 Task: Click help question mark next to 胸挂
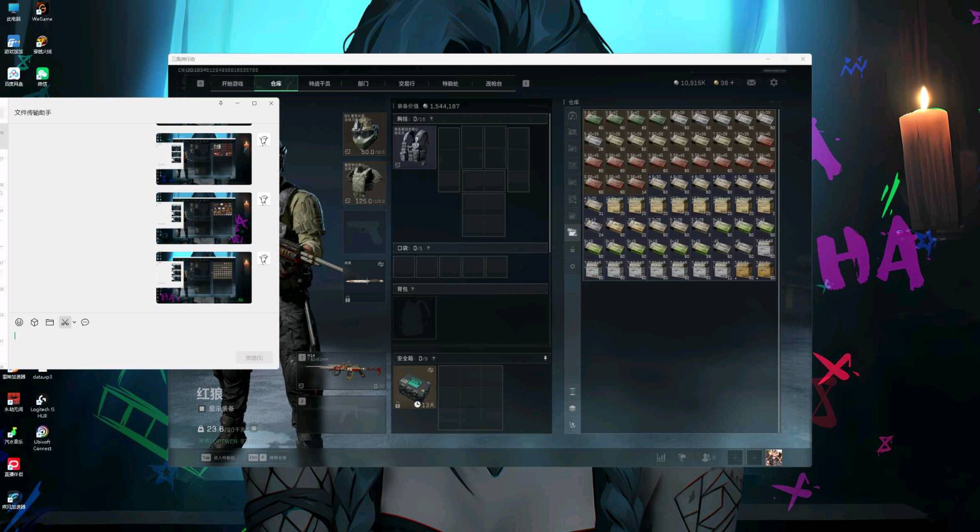coord(431,119)
